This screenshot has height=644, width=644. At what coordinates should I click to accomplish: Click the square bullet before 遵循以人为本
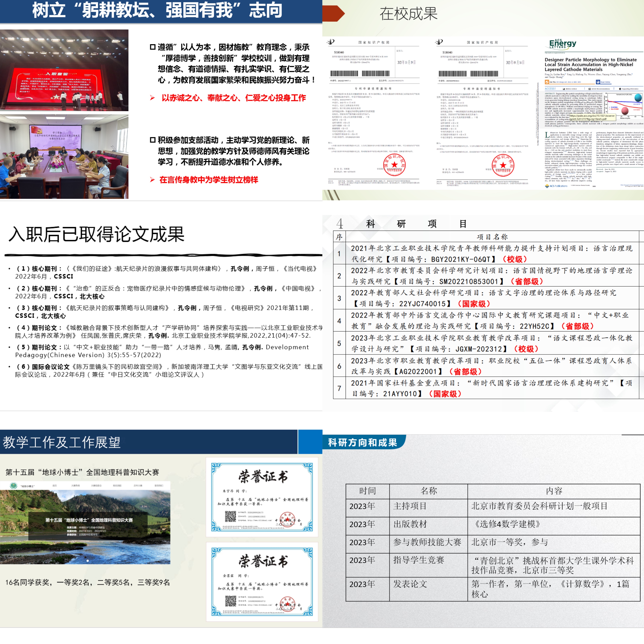tap(153, 47)
